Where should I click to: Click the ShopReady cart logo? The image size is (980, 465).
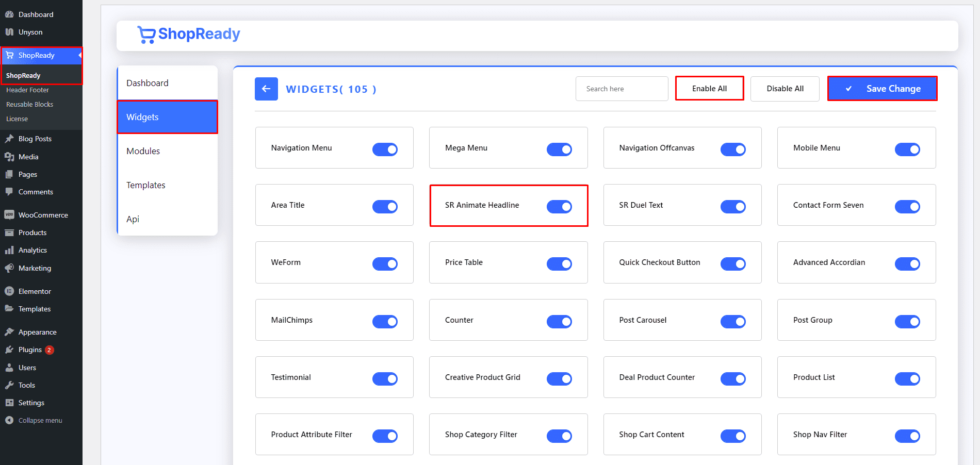pos(146,35)
